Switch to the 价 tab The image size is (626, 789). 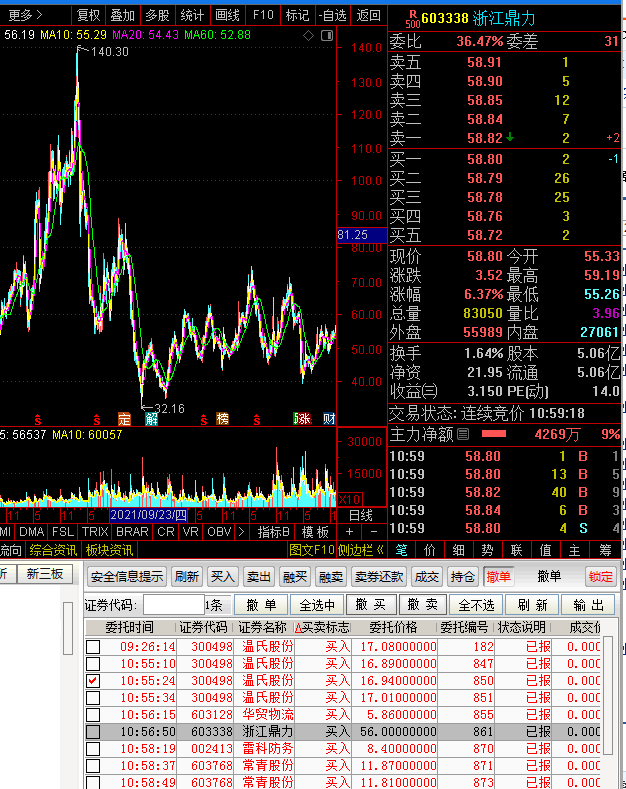coord(430,550)
